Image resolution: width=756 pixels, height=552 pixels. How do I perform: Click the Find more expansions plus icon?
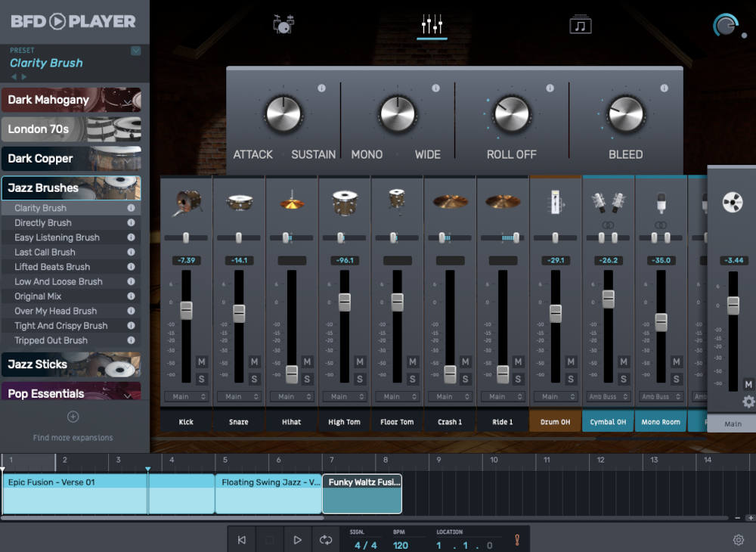[x=73, y=416]
